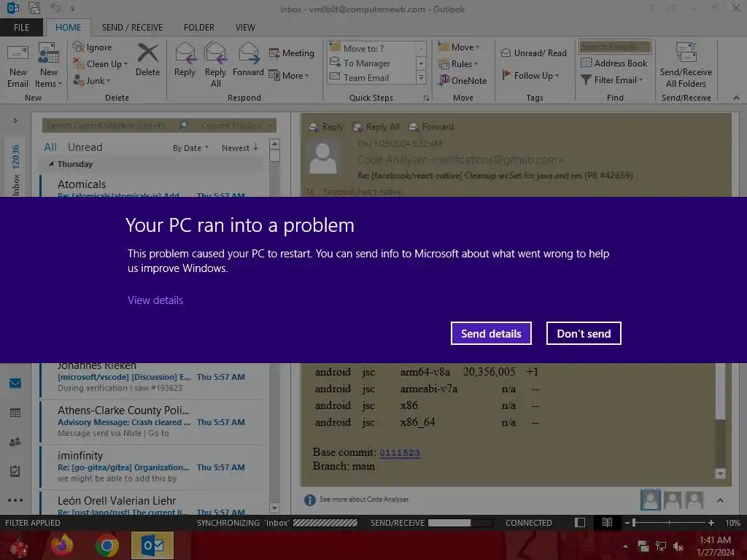747x560 pixels.
Task: Switch to Normal view layout icon
Action: 580,522
